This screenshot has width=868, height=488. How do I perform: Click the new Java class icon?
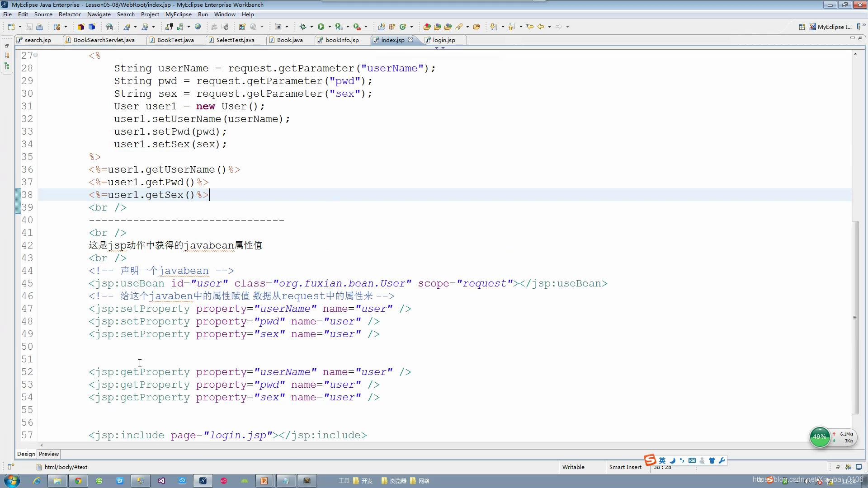point(403,27)
